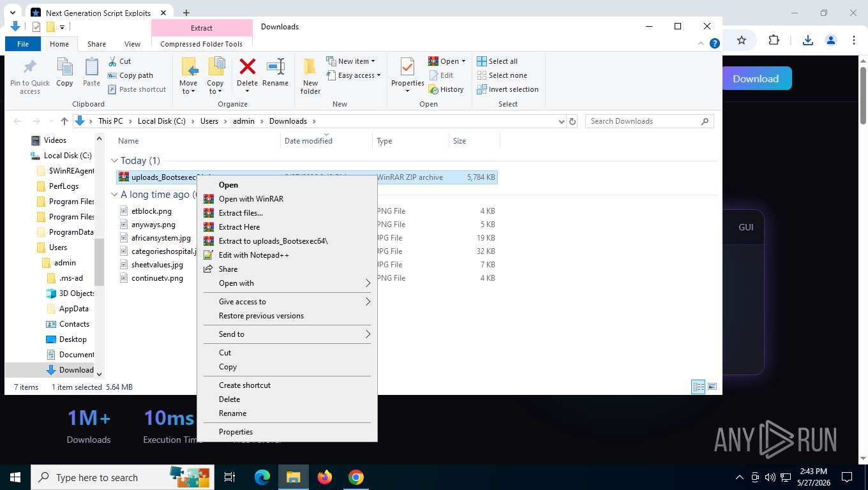Choose Extract Here in context menu
The height and width of the screenshot is (490, 868).
point(287,227)
